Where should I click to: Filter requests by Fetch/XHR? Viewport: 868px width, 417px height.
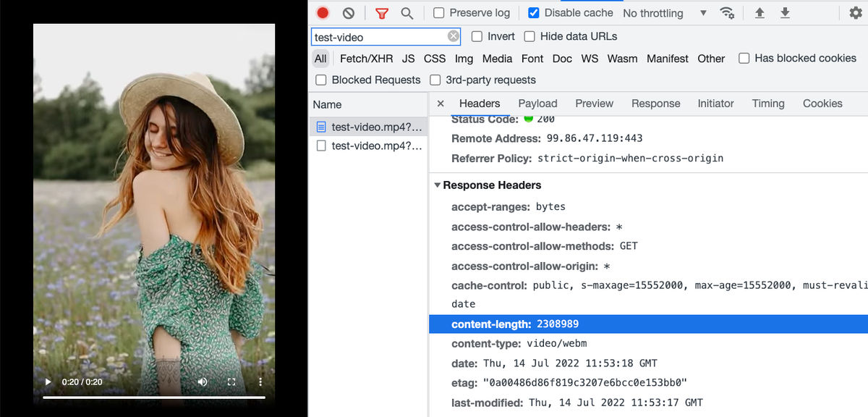366,59
